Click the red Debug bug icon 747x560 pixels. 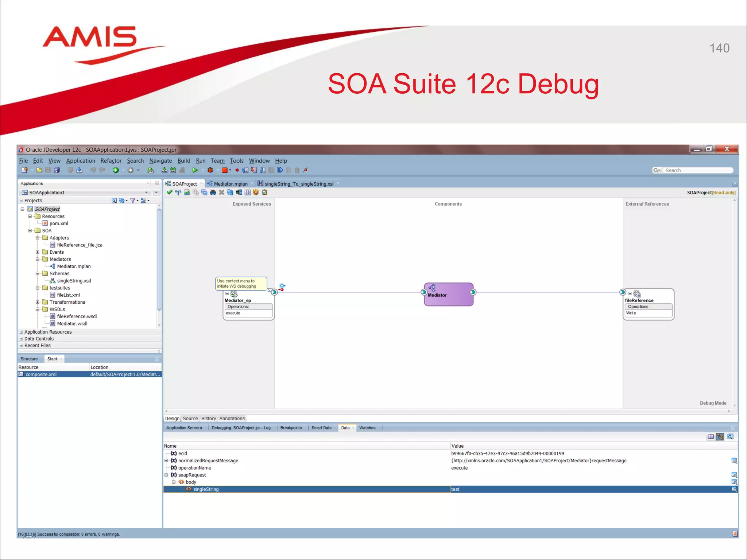click(x=210, y=170)
